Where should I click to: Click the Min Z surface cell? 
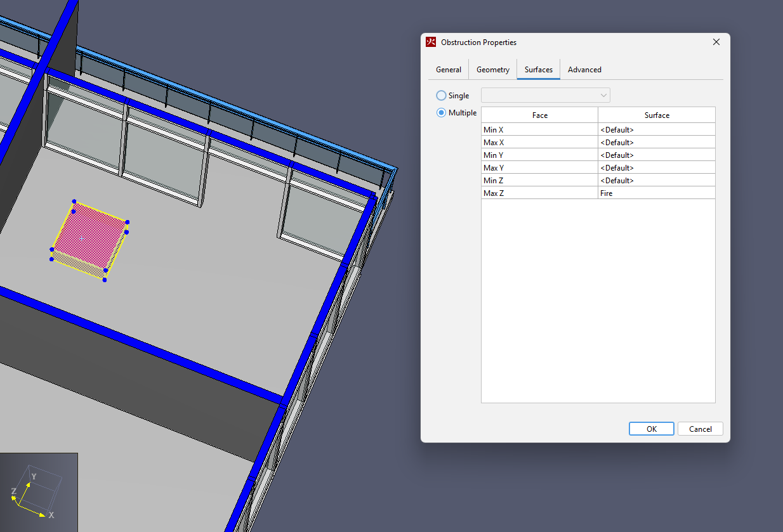[x=656, y=180]
